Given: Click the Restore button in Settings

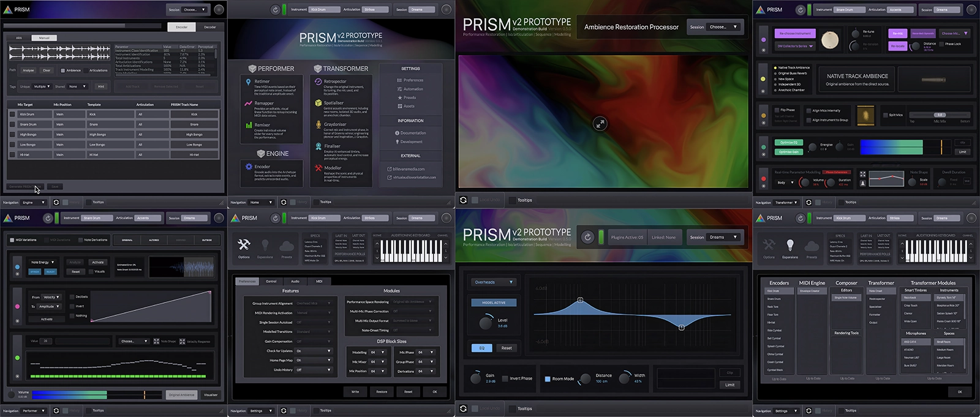Looking at the screenshot, I should 382,391.
